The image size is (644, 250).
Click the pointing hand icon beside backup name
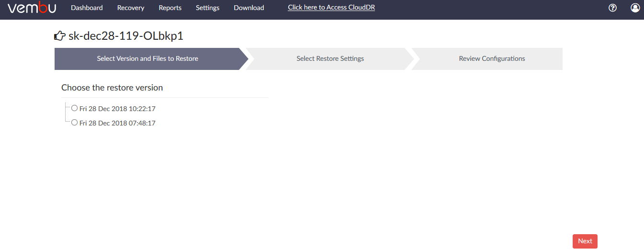click(60, 36)
